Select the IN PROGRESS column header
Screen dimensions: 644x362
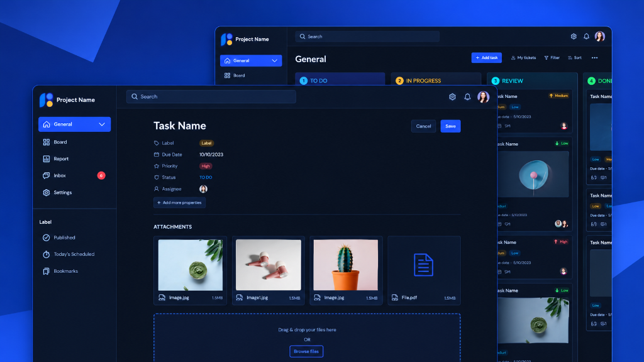click(x=436, y=80)
